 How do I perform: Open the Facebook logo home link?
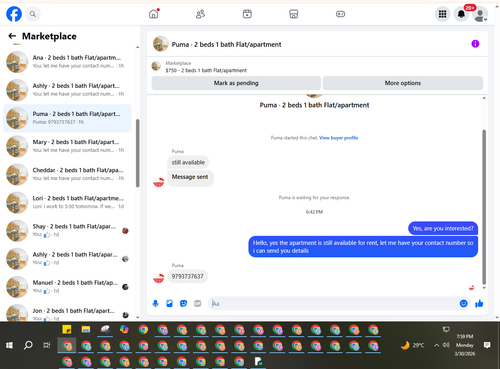pyautogui.click(x=14, y=14)
